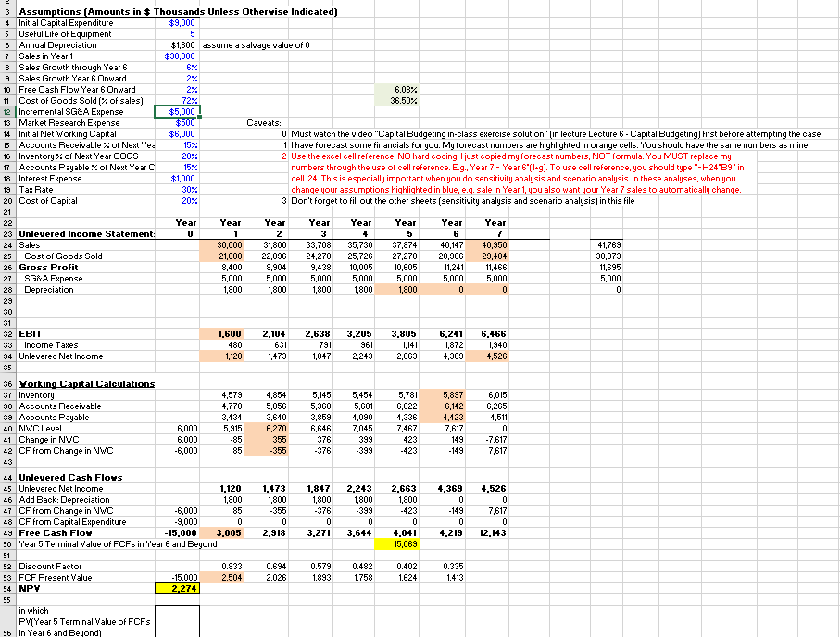
Task: Click Inventory % of Next Year COGS 20%
Action: tap(177, 156)
